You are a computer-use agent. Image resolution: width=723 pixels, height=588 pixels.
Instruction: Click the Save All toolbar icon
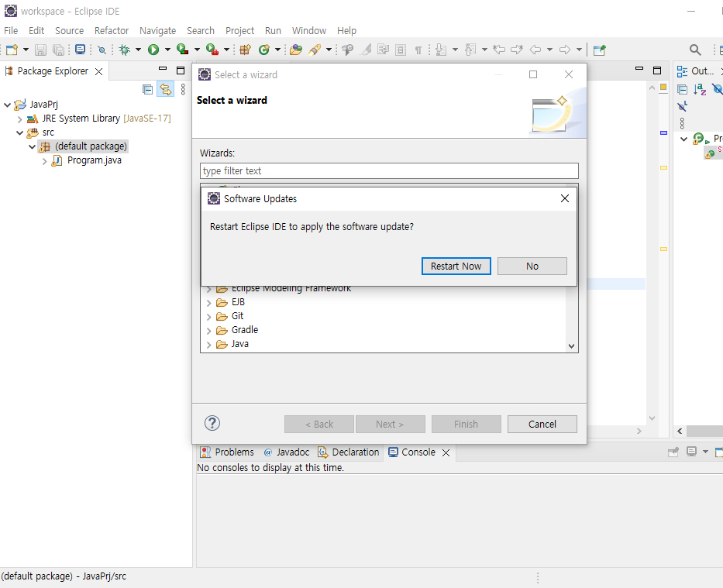point(59,50)
